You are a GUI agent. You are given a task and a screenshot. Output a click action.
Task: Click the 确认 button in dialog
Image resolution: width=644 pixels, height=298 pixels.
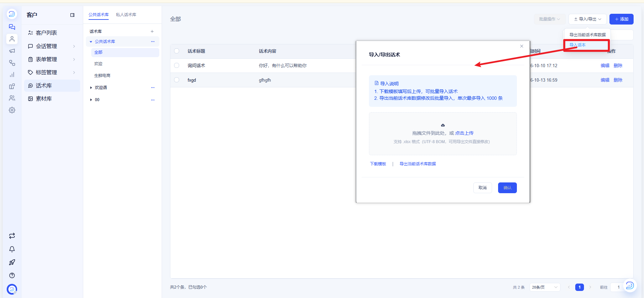(x=507, y=188)
